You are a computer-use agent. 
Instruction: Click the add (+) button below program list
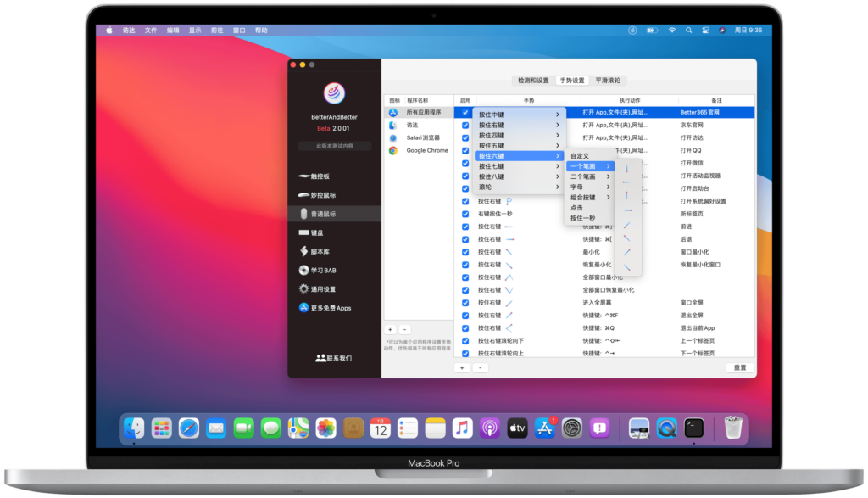(x=389, y=329)
